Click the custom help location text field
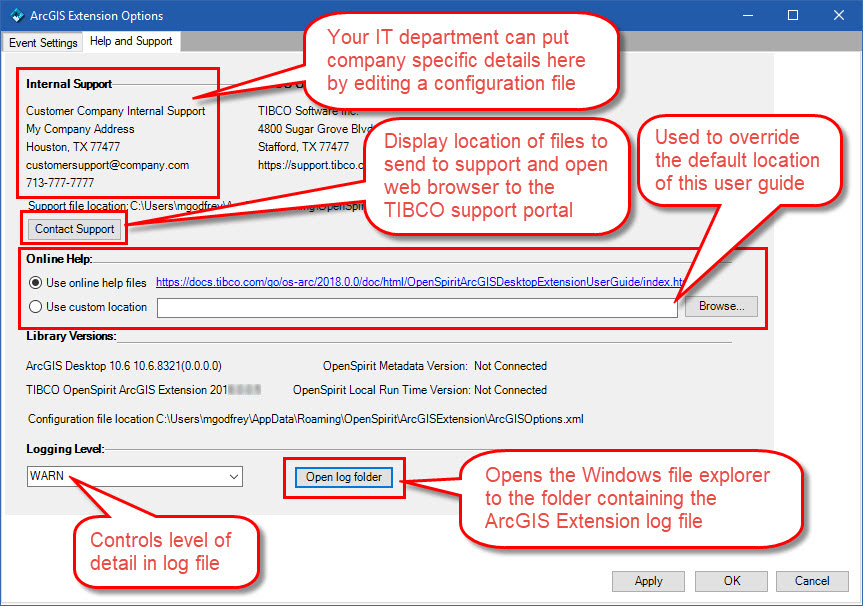This screenshot has height=606, width=863. (x=417, y=308)
